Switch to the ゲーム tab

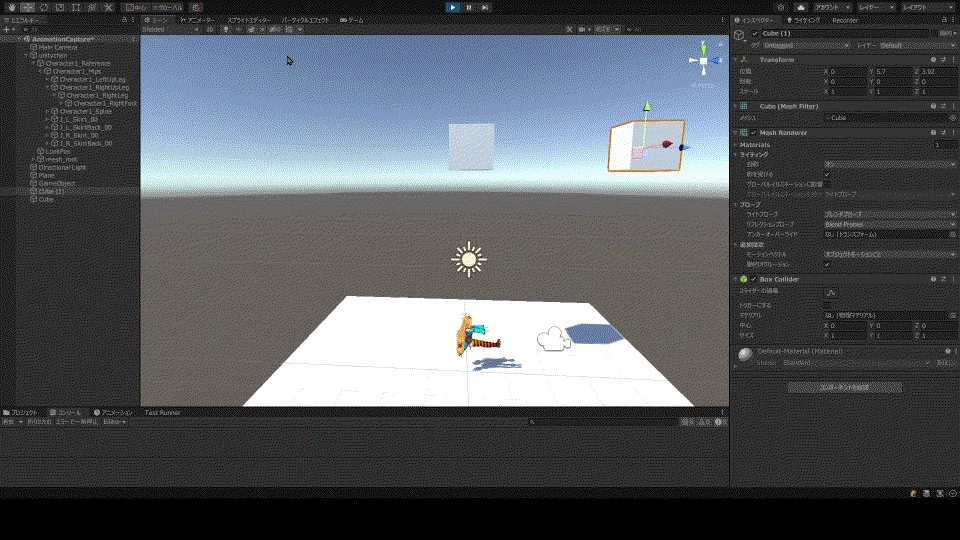[x=351, y=20]
